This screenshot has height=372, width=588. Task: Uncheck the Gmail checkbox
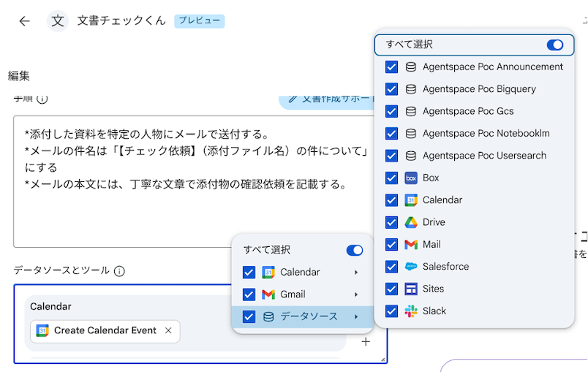[249, 295]
